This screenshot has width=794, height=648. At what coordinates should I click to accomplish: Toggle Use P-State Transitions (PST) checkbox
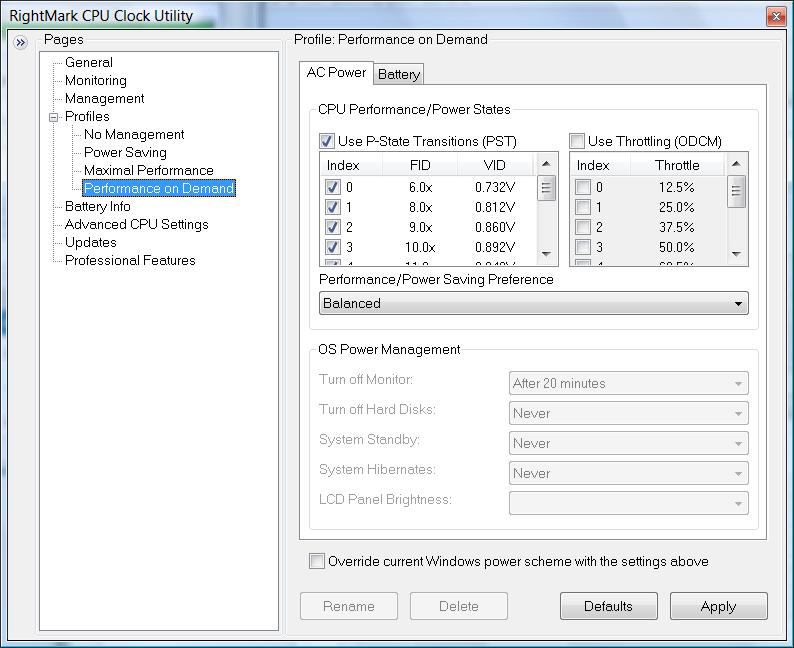[x=327, y=141]
